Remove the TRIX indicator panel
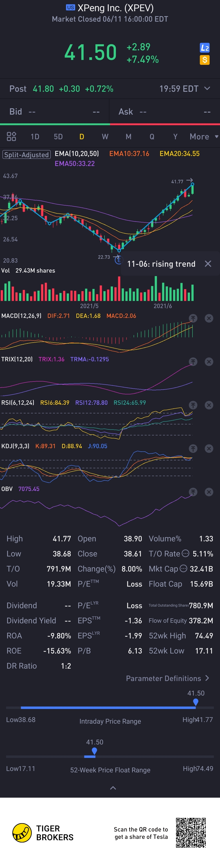This screenshot has width=220, height=868. (209, 362)
